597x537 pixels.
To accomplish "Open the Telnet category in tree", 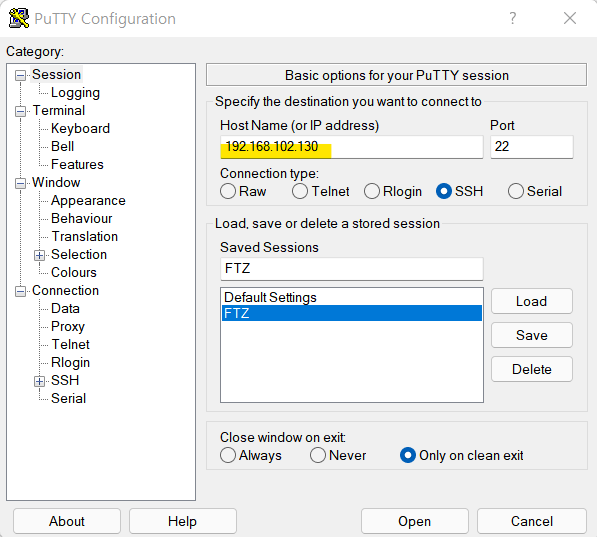I will click(70, 344).
